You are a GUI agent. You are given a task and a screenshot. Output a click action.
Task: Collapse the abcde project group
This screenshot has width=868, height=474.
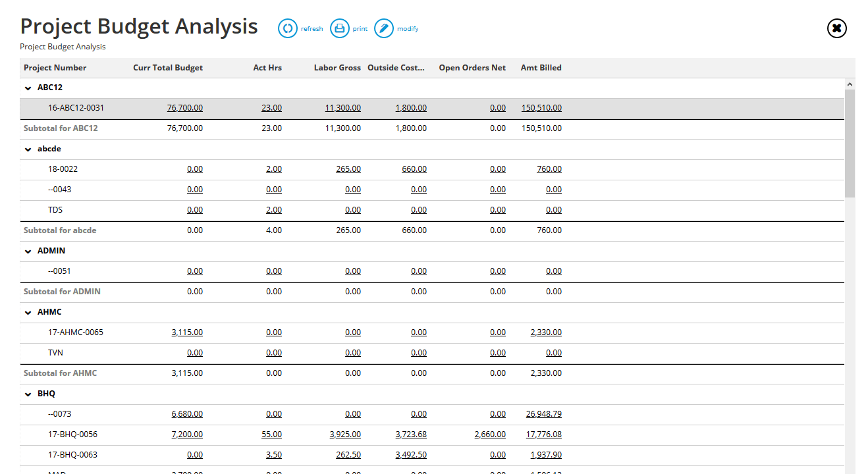tap(28, 148)
